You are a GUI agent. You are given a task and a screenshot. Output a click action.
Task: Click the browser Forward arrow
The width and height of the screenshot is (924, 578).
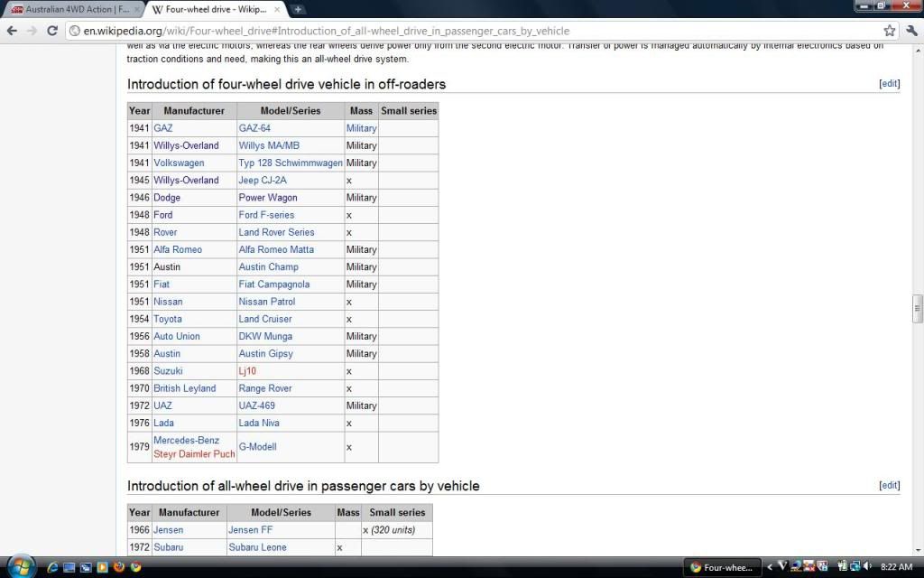[32, 31]
